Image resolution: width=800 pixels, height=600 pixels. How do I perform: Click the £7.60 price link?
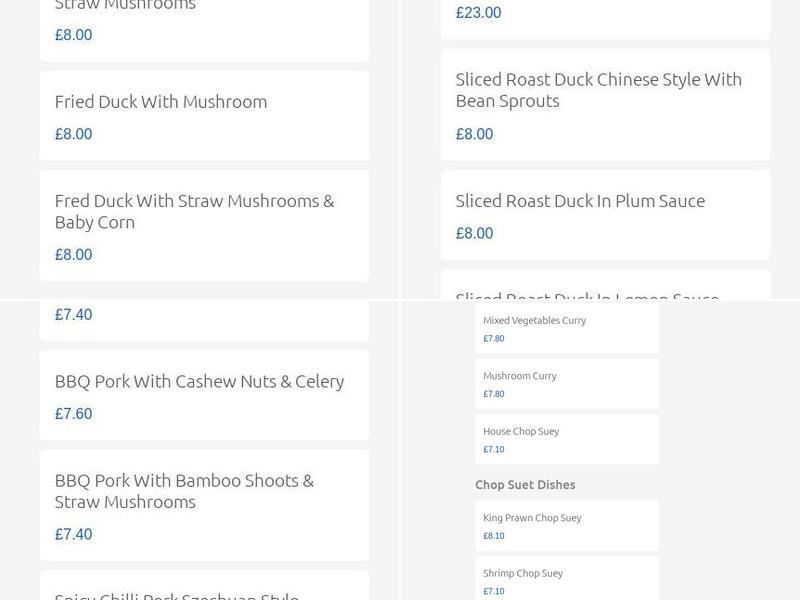click(72, 413)
